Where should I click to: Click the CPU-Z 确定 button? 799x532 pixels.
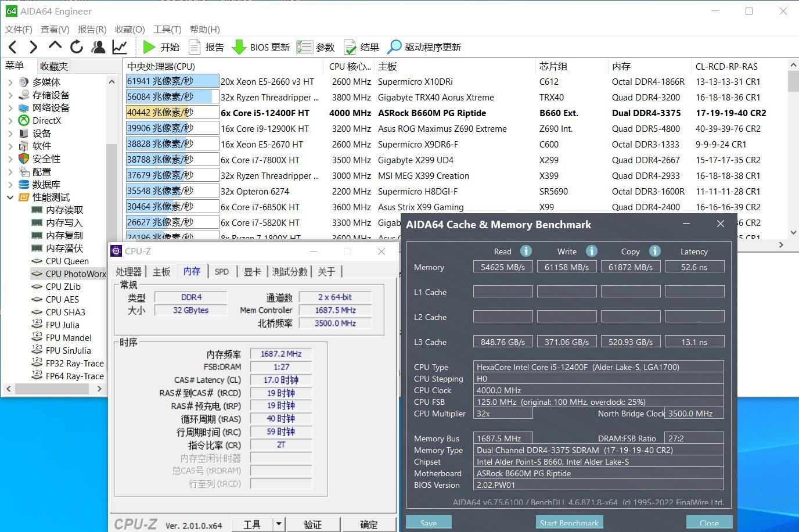368,524
